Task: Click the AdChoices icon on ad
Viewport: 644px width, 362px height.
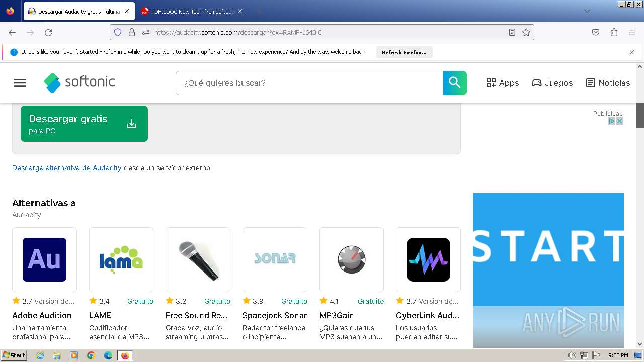Action: (x=612, y=121)
